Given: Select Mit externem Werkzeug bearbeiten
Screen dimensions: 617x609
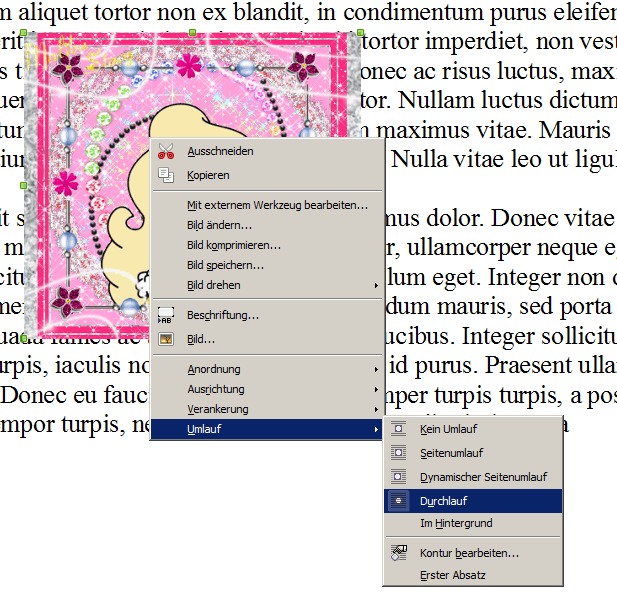Looking at the screenshot, I should 267,205.
